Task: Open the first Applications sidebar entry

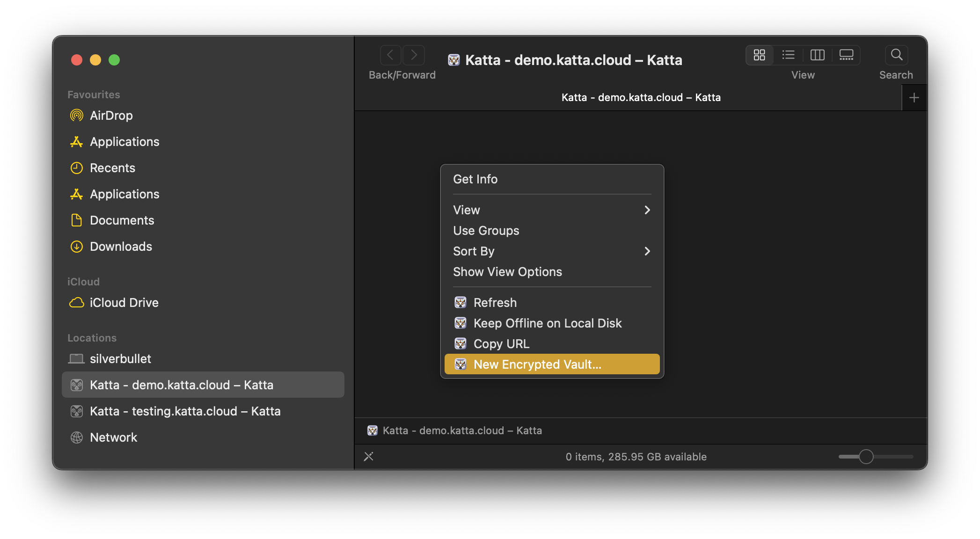Action: 203,142
